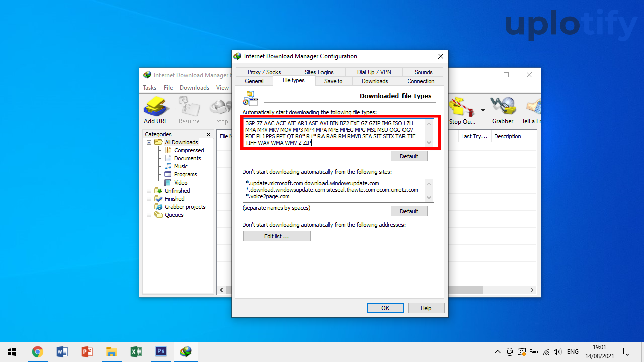The image size is (644, 362).
Task: Click Default button under excluded sites
Action: point(409,211)
